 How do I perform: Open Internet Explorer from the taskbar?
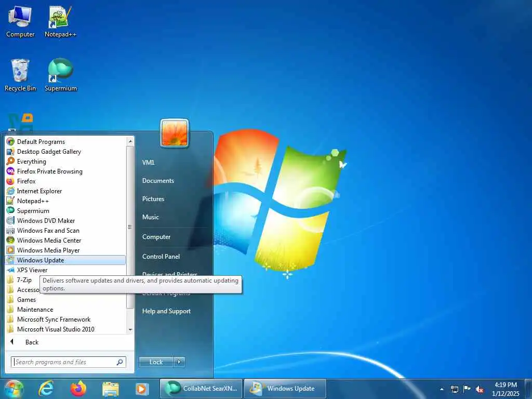pyautogui.click(x=46, y=389)
